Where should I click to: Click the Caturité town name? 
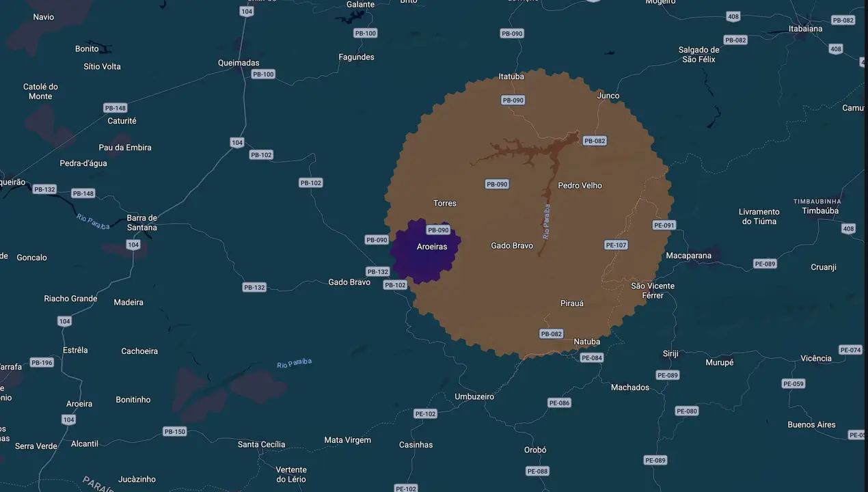122,121
